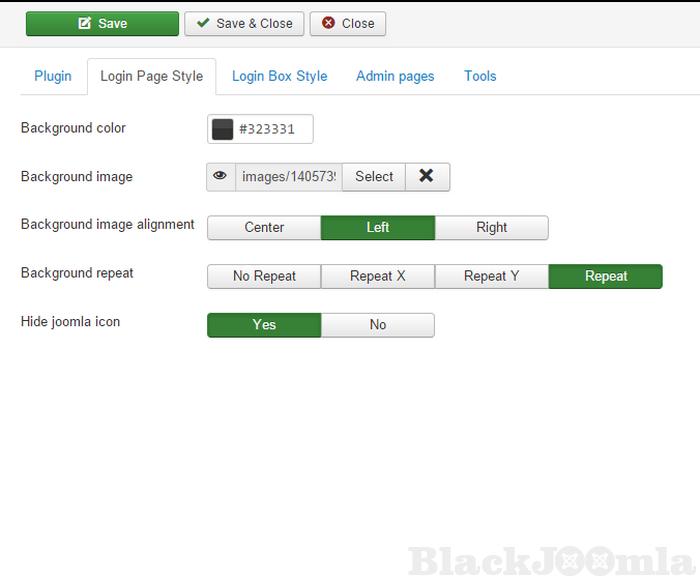700x581 pixels.
Task: Enable Yes for Hide joomla icon
Action: [x=264, y=325]
